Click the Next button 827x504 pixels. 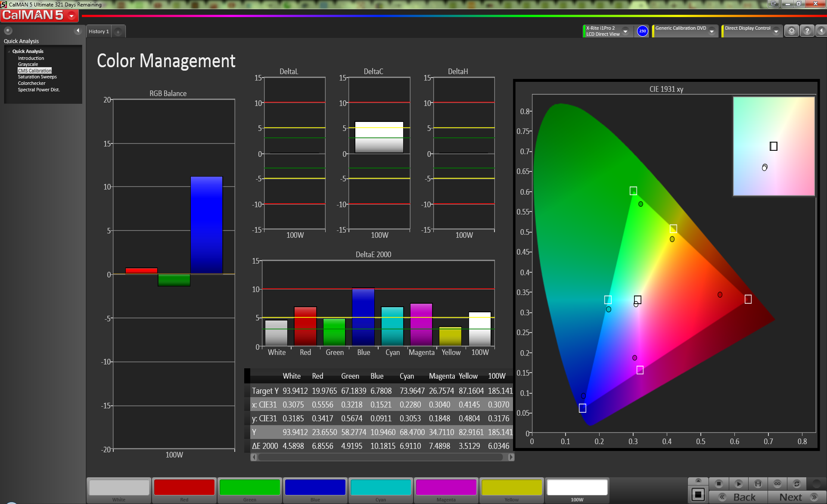797,497
